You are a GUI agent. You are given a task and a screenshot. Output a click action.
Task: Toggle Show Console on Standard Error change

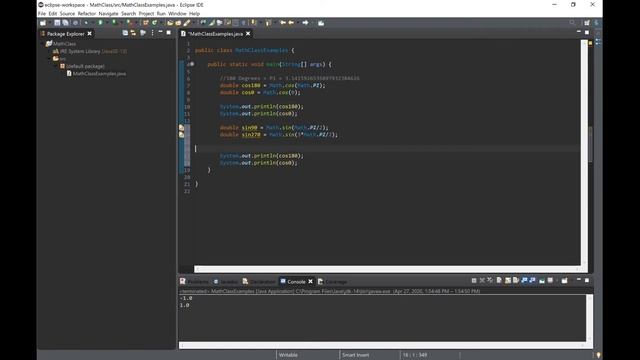[533, 280]
